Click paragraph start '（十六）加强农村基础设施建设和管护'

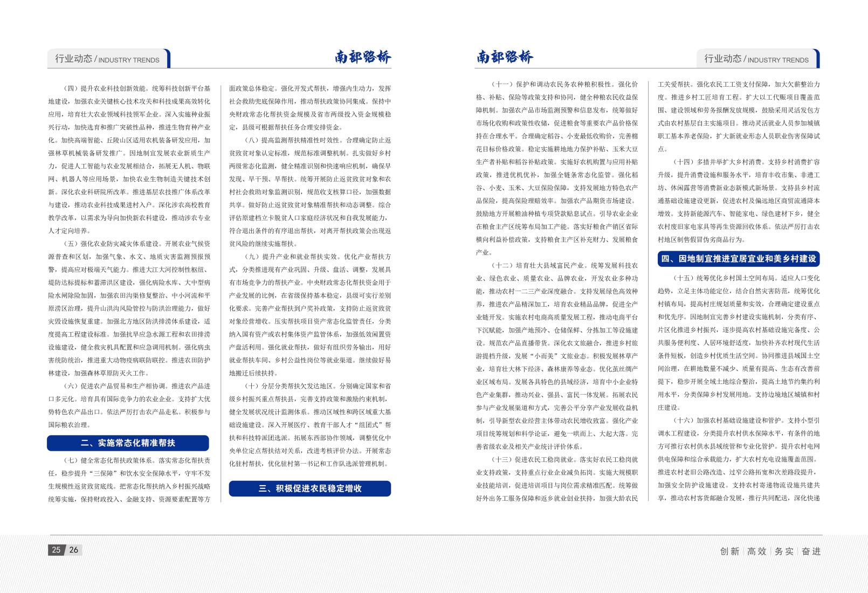(x=727, y=420)
